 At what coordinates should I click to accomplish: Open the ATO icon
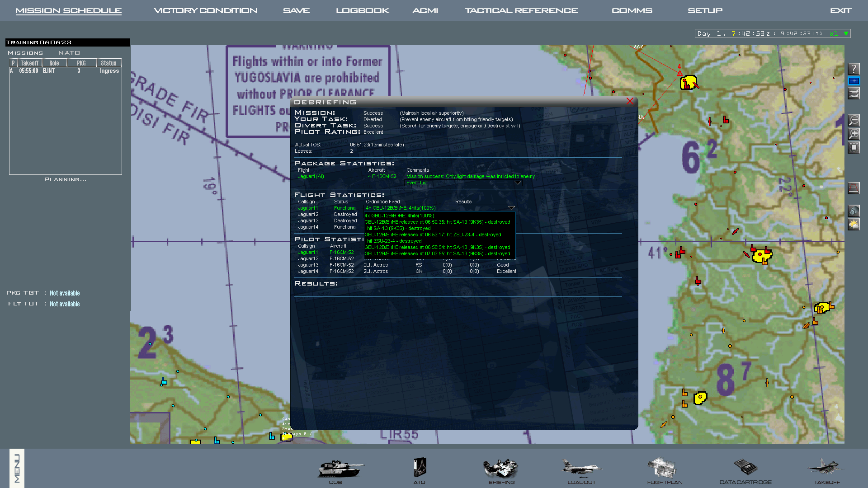point(420,468)
